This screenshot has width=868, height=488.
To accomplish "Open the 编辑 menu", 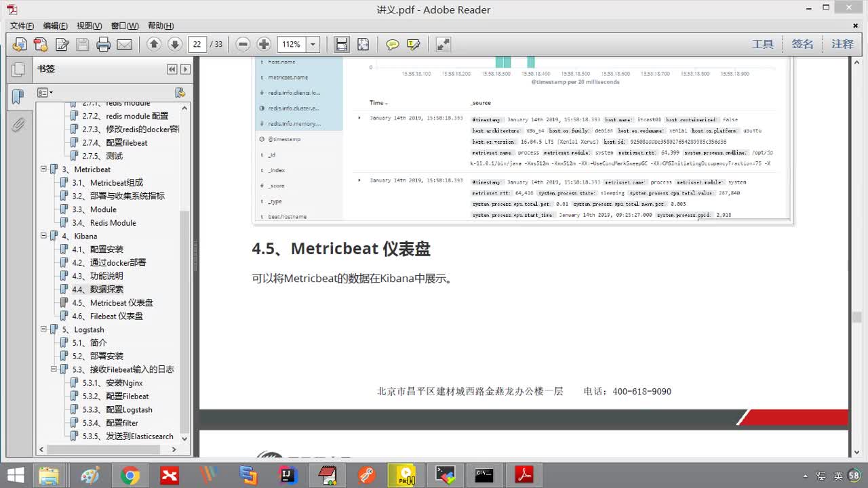I will (x=56, y=26).
